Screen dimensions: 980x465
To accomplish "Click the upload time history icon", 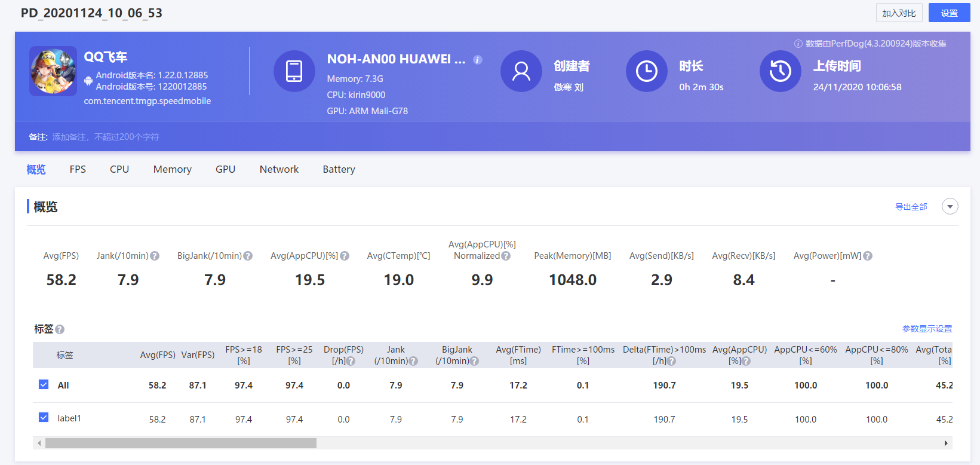I will coord(781,71).
